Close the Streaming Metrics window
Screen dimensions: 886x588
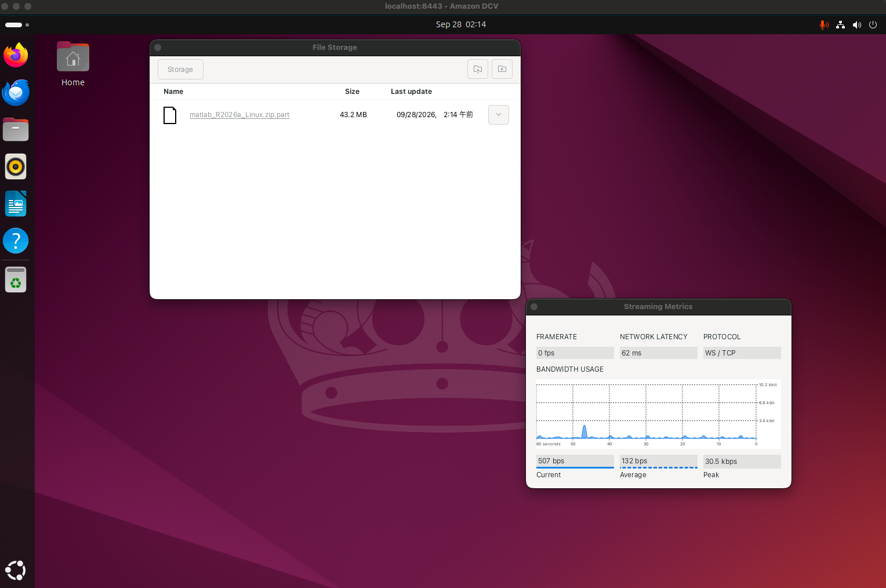pyautogui.click(x=534, y=307)
